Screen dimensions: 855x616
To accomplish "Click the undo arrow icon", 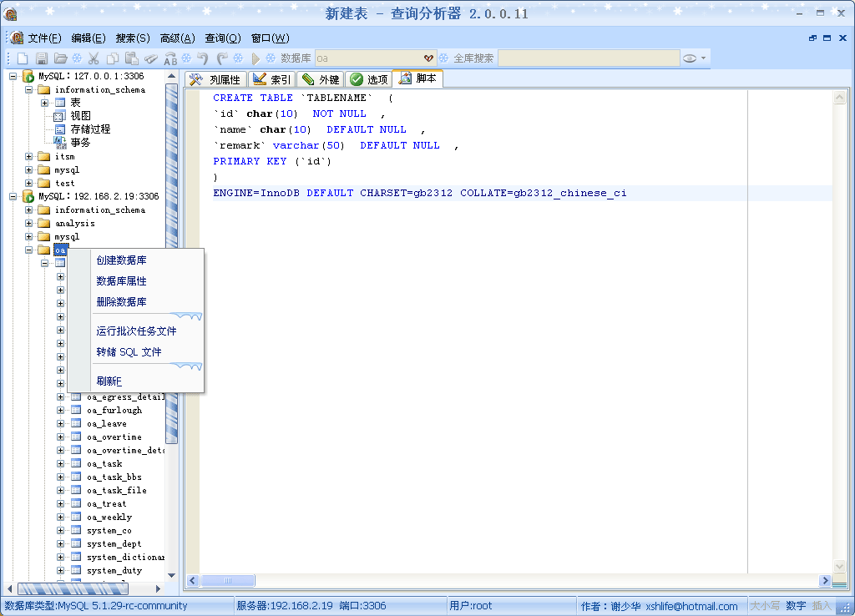I will pos(203,58).
